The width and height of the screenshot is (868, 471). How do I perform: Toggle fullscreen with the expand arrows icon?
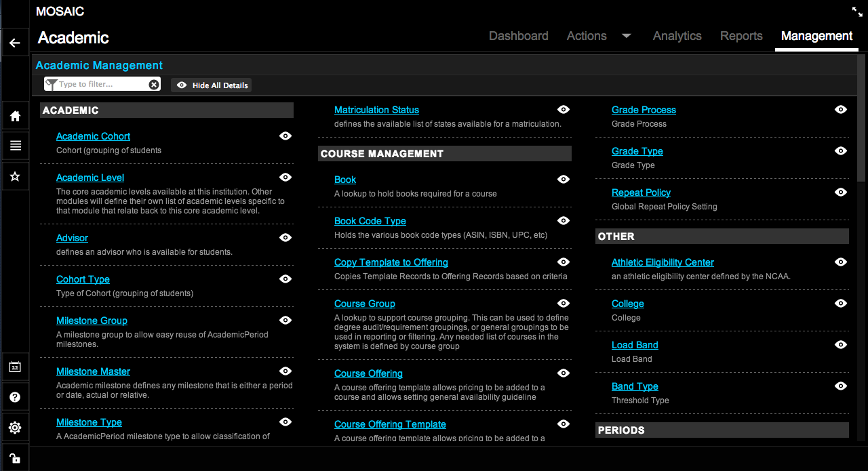click(x=857, y=12)
